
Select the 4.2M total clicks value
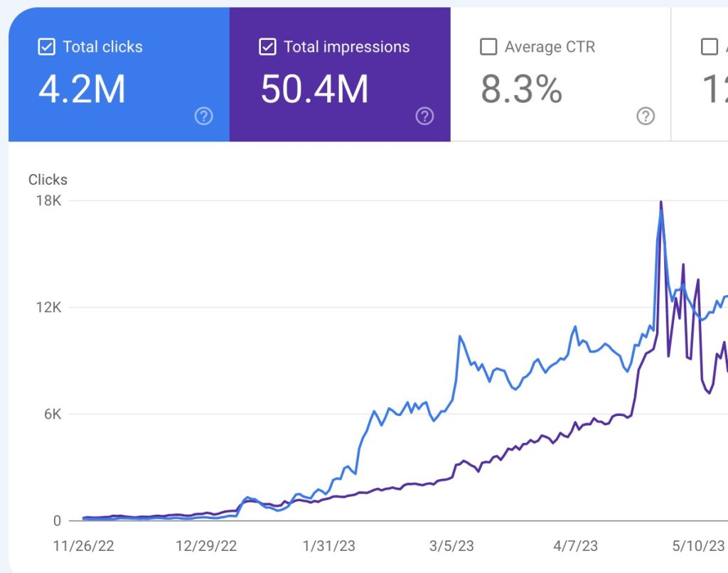(82, 89)
